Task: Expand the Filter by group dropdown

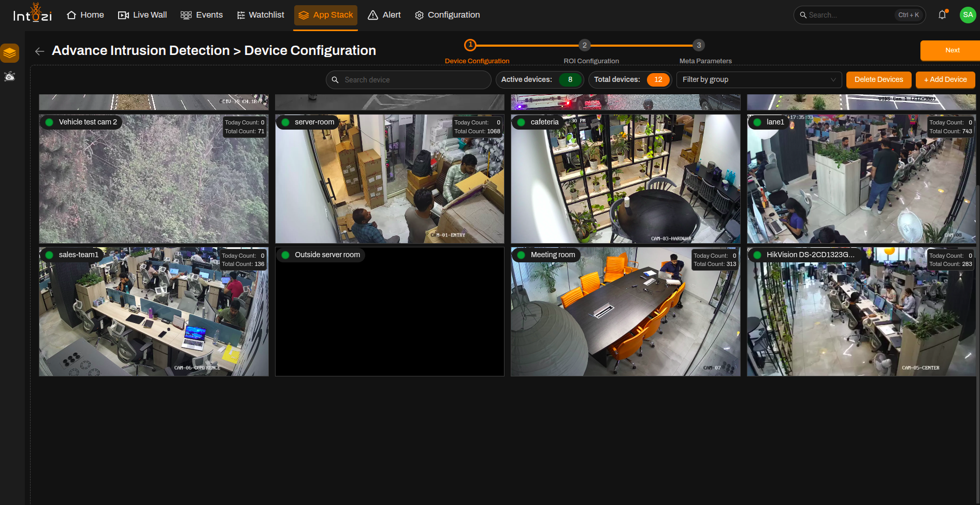Action: [x=759, y=79]
